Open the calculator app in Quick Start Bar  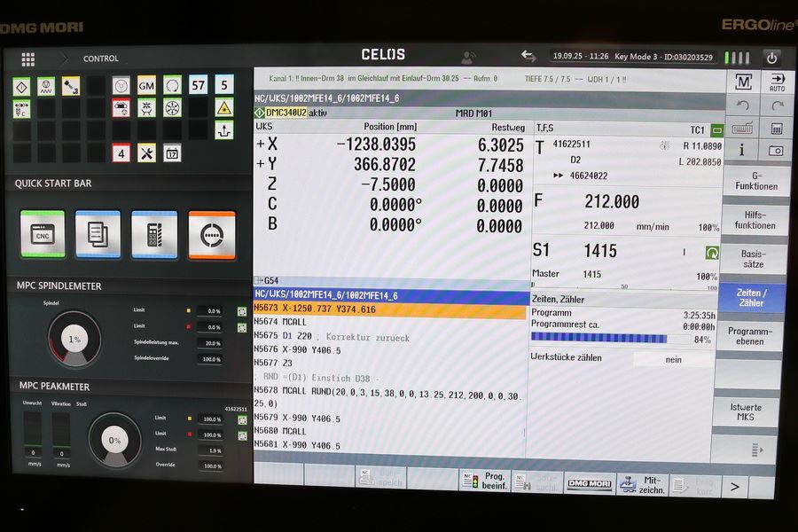point(154,235)
